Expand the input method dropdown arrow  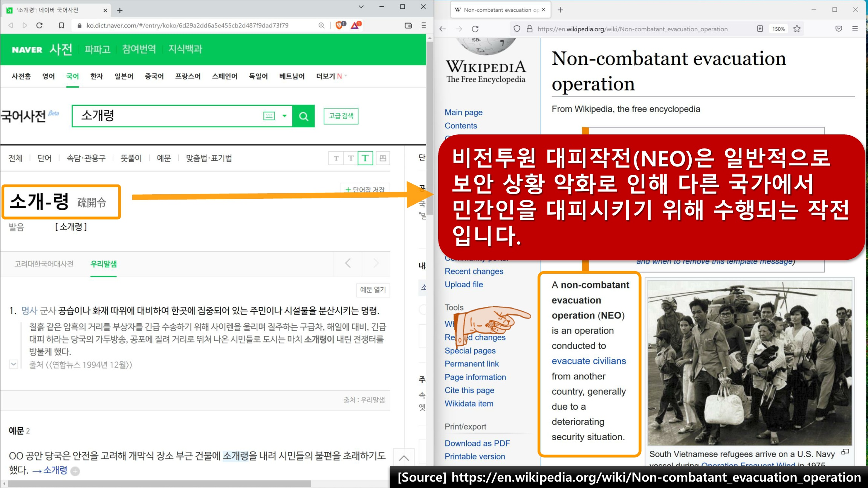[285, 116]
